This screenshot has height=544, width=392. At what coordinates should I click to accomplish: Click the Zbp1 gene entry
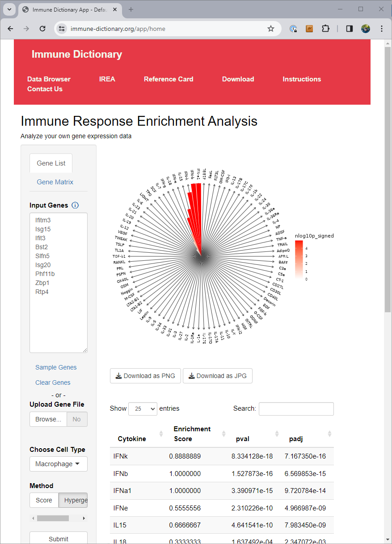(42, 283)
